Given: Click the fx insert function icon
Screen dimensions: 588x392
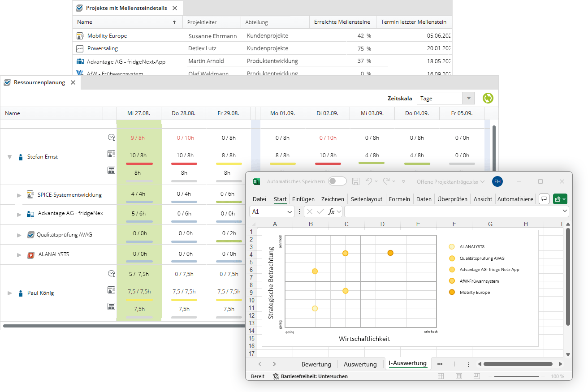Looking at the screenshot, I should tap(332, 211).
